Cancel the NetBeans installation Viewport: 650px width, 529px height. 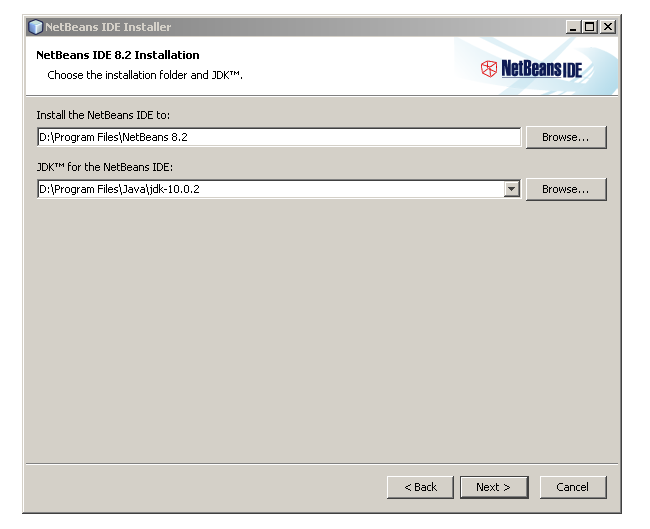pos(572,487)
